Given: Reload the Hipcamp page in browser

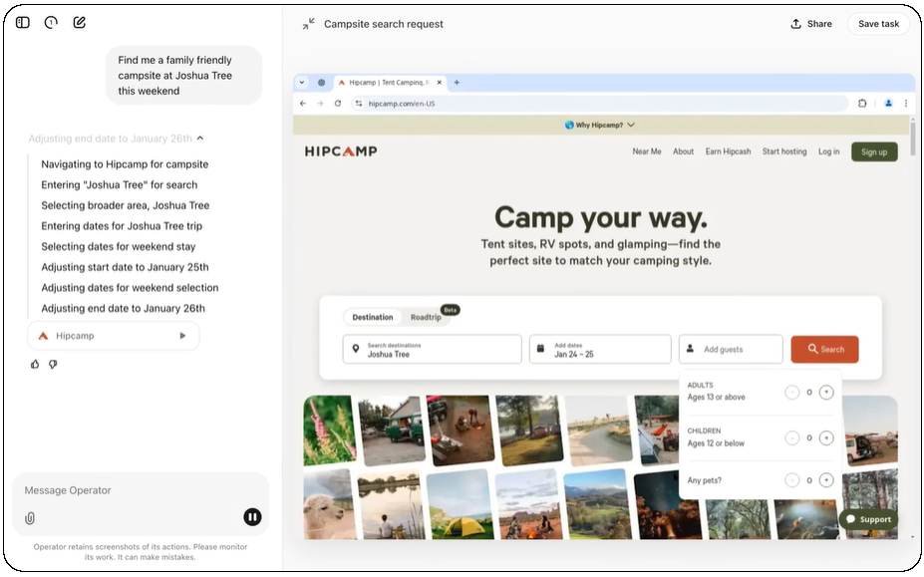Looking at the screenshot, I should [x=338, y=103].
